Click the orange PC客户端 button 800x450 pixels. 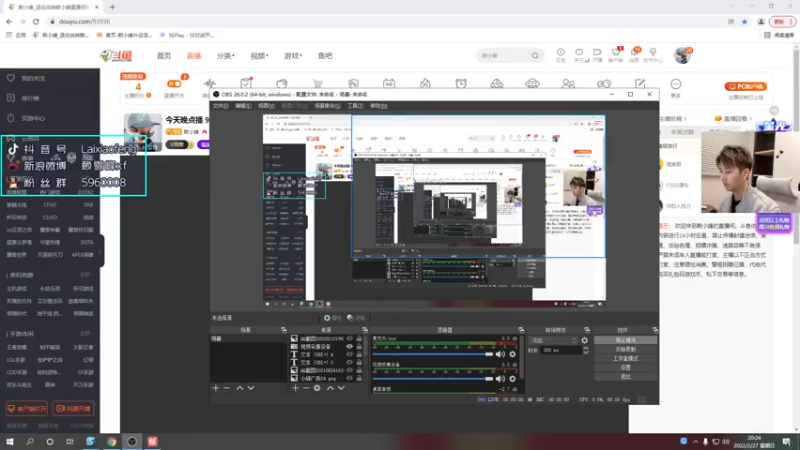[x=745, y=86]
